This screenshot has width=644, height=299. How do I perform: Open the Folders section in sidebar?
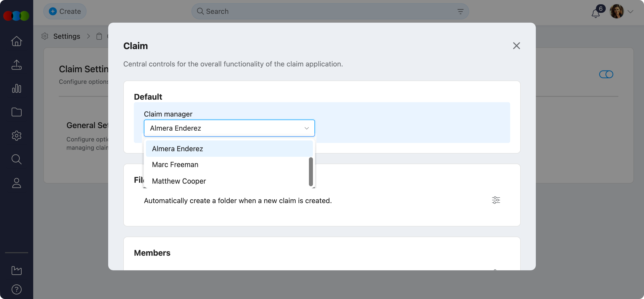click(x=16, y=112)
